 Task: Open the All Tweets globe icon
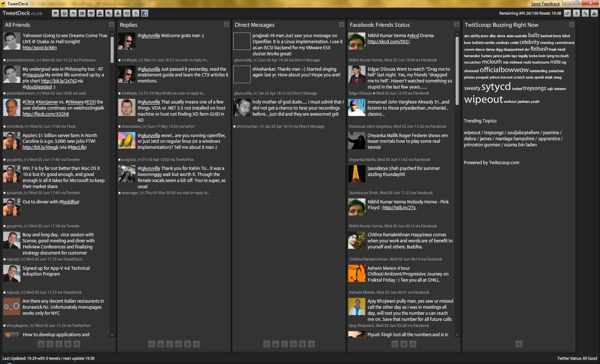click(64, 13)
